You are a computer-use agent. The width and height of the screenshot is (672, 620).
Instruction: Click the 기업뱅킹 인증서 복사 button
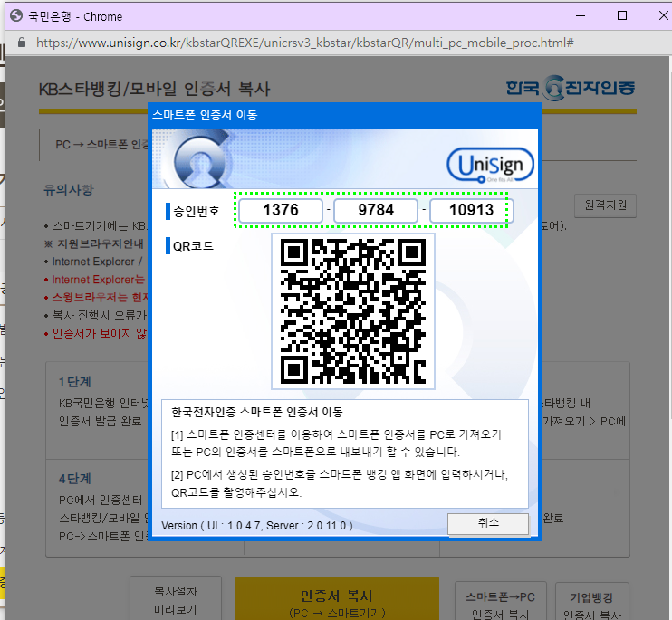click(x=592, y=602)
